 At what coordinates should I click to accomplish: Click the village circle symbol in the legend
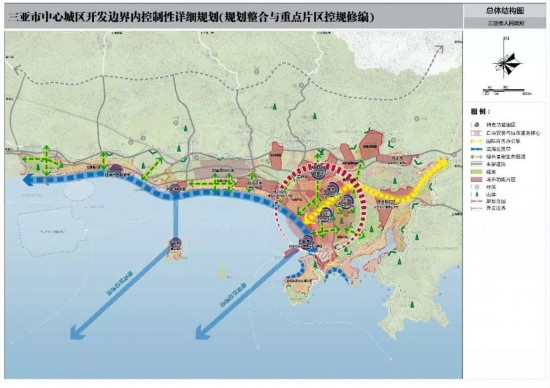[x=477, y=187]
